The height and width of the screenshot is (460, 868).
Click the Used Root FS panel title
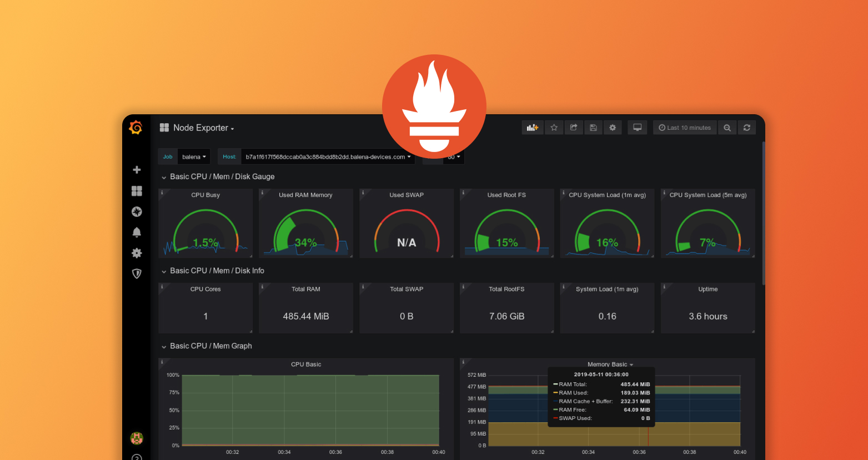[506, 195]
